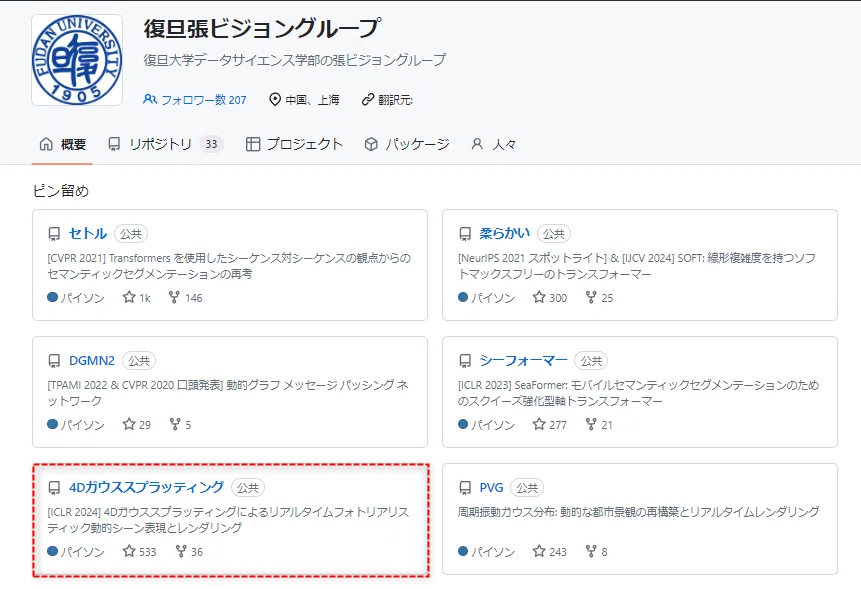Click the セトル card description about CVPR 2021
This screenshot has height=589, width=861.
coord(229,266)
